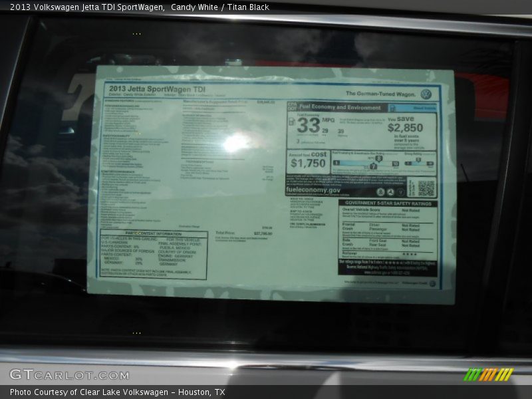Click the highway MPG value '39'
532x399 pixels.
pyautogui.click(x=340, y=131)
